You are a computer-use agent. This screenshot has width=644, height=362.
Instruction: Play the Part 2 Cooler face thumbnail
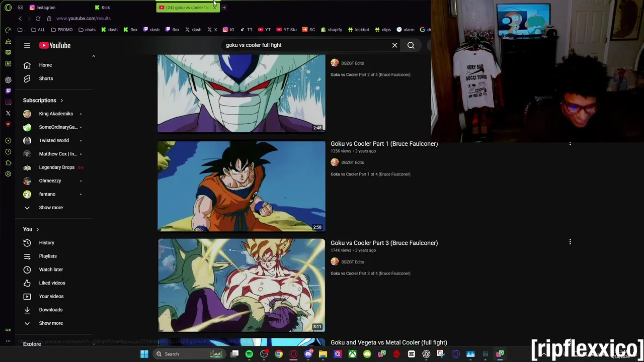coord(242,94)
